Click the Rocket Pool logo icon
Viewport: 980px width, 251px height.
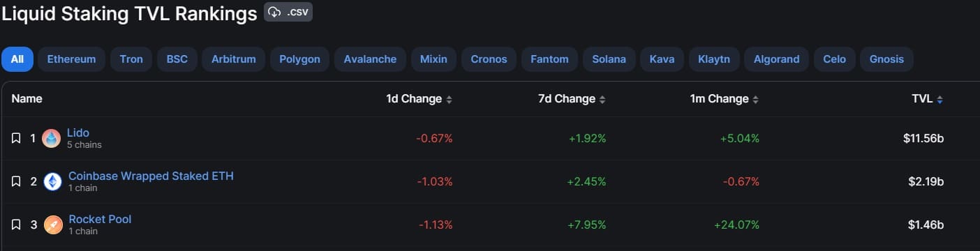53,225
